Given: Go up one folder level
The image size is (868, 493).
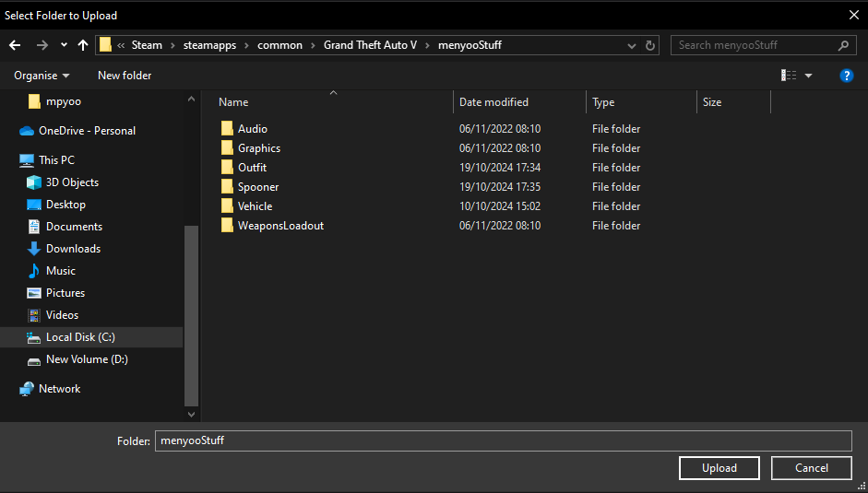Looking at the screenshot, I should pyautogui.click(x=83, y=45).
